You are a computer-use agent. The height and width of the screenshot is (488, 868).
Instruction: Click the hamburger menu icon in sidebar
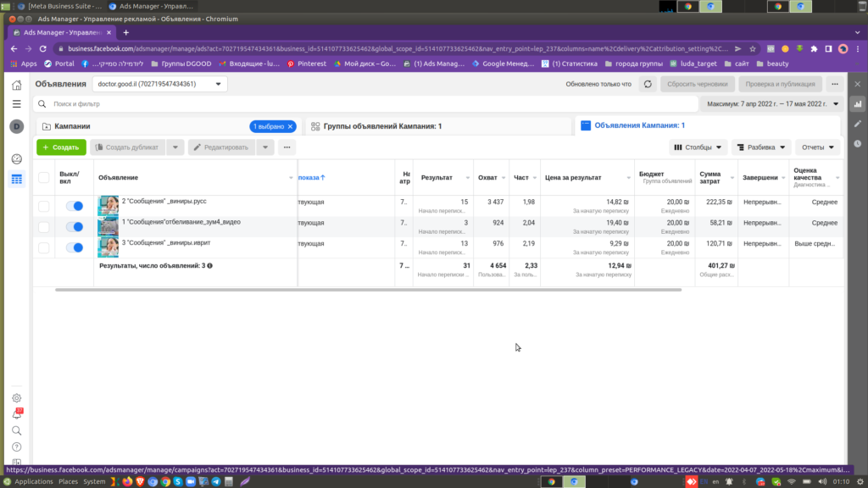click(x=16, y=104)
